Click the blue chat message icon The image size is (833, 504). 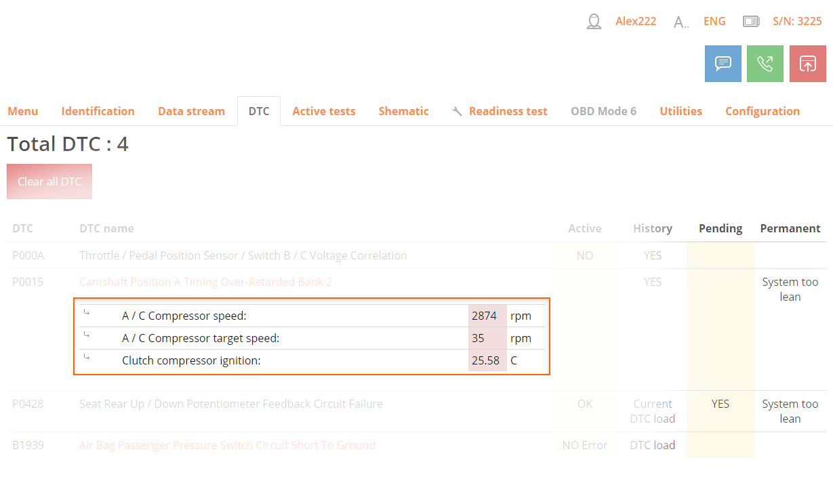point(723,64)
